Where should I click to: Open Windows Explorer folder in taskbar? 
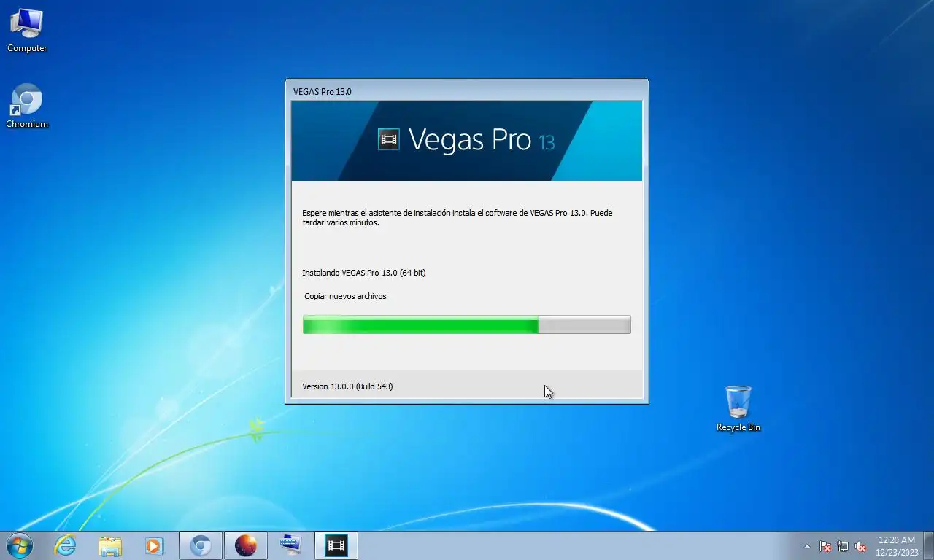coord(110,545)
